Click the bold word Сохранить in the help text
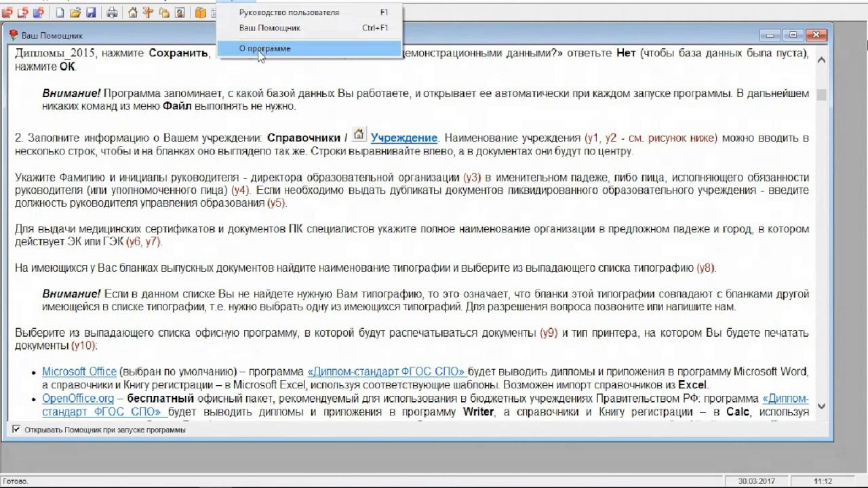This screenshot has width=868, height=488. (178, 53)
